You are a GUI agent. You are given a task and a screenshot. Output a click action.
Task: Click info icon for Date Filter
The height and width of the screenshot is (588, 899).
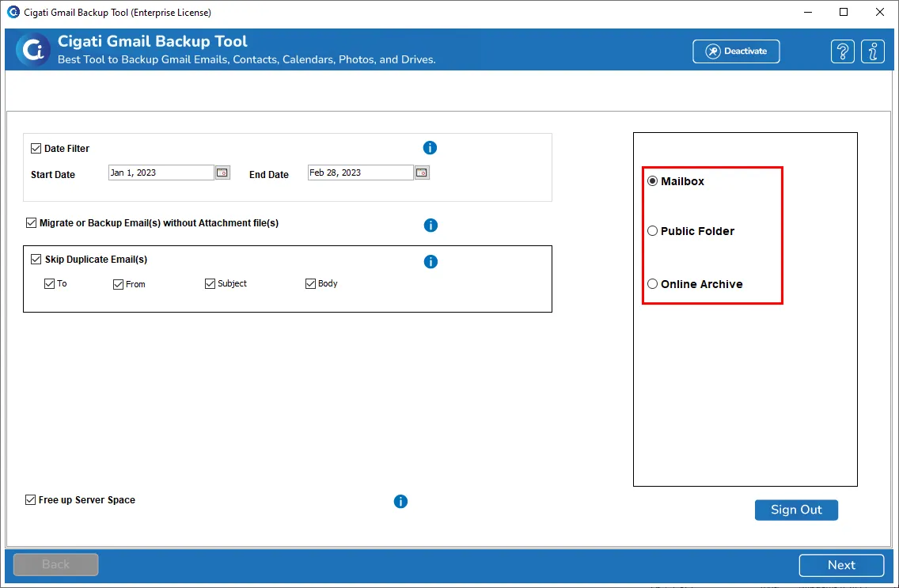coord(430,148)
